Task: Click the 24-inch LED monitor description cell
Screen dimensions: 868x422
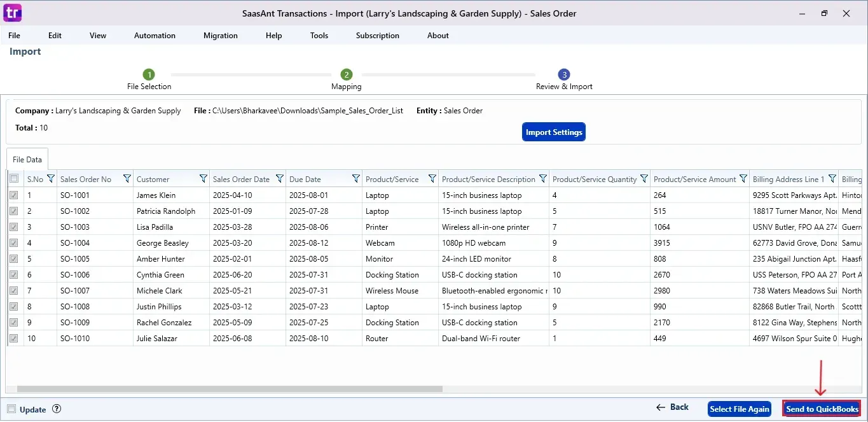Action: click(x=493, y=259)
